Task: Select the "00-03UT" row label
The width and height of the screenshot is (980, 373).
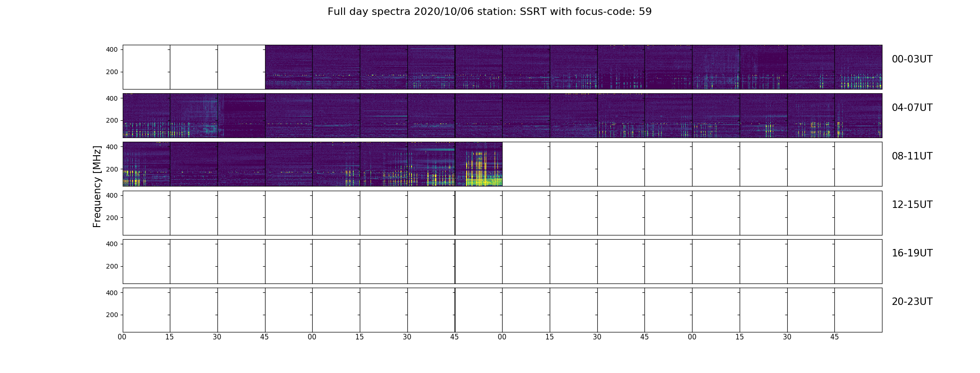Action: pyautogui.click(x=912, y=59)
